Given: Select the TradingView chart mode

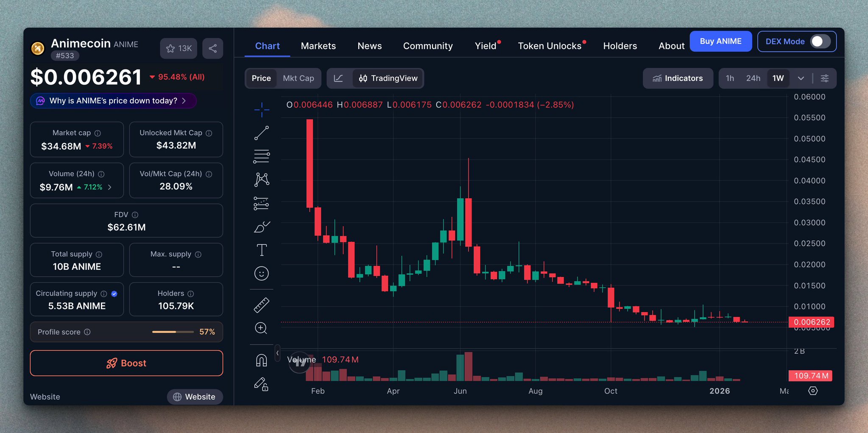Looking at the screenshot, I should [x=388, y=78].
